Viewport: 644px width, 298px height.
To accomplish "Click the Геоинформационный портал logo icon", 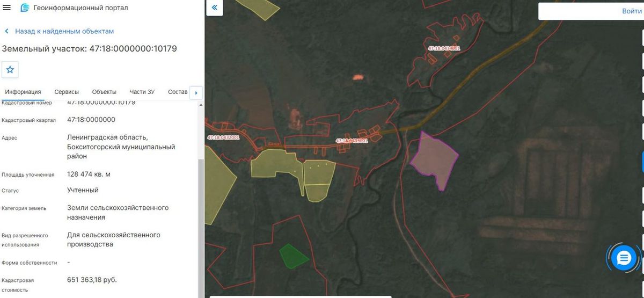I will (25, 8).
